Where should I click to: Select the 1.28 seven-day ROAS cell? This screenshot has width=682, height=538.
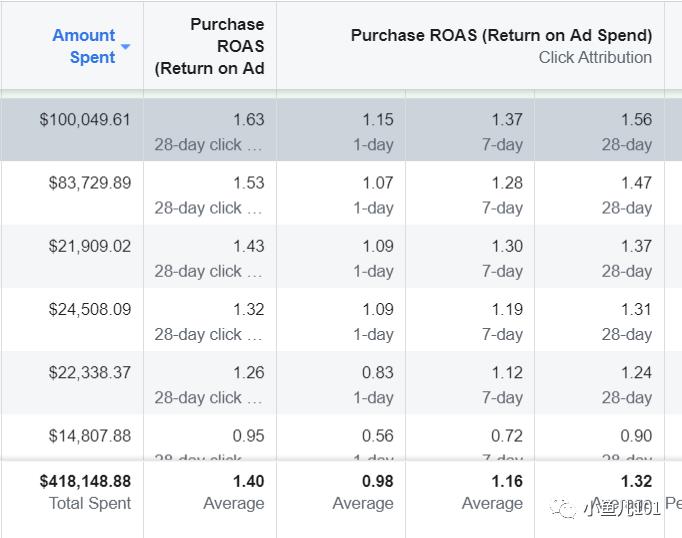(x=507, y=183)
